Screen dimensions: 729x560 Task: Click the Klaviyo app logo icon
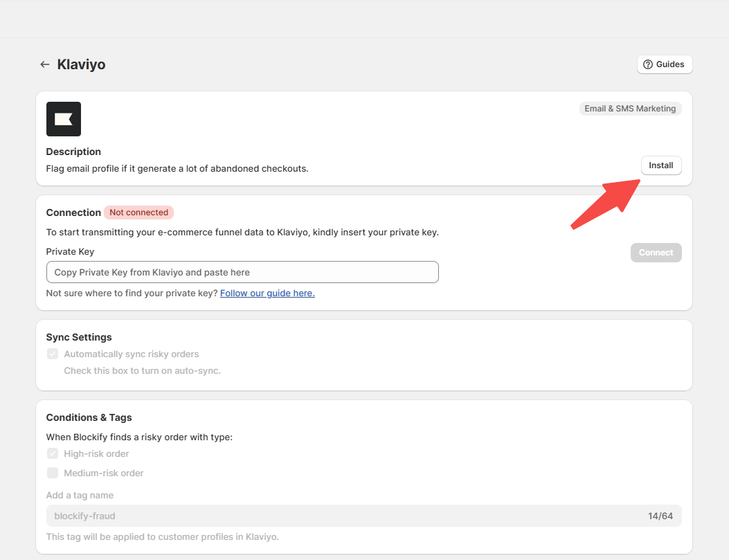[63, 118]
